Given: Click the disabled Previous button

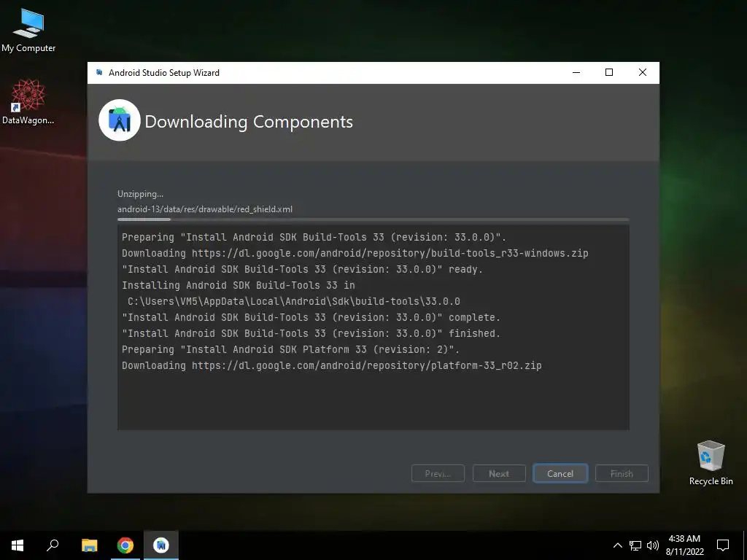Looking at the screenshot, I should coord(438,473).
